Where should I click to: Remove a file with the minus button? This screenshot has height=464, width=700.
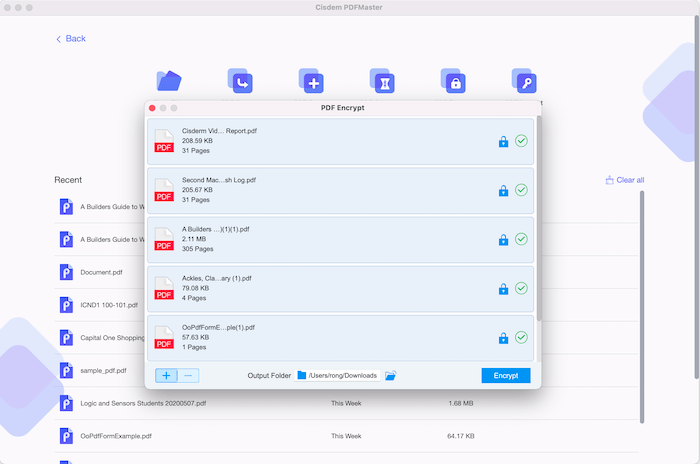click(188, 376)
